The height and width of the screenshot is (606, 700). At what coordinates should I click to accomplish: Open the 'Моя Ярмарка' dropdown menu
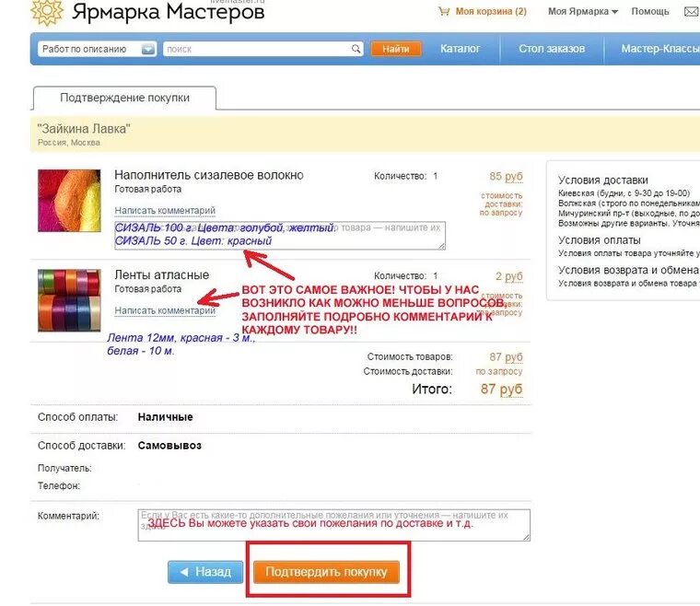tap(583, 12)
